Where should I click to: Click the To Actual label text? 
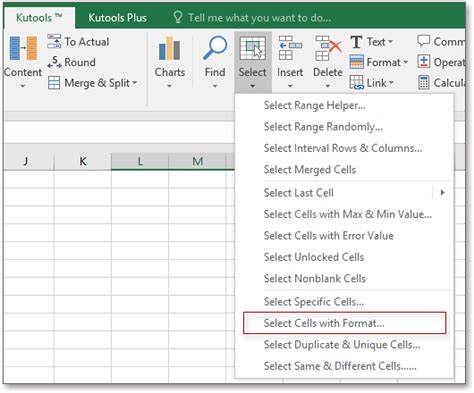click(x=87, y=42)
